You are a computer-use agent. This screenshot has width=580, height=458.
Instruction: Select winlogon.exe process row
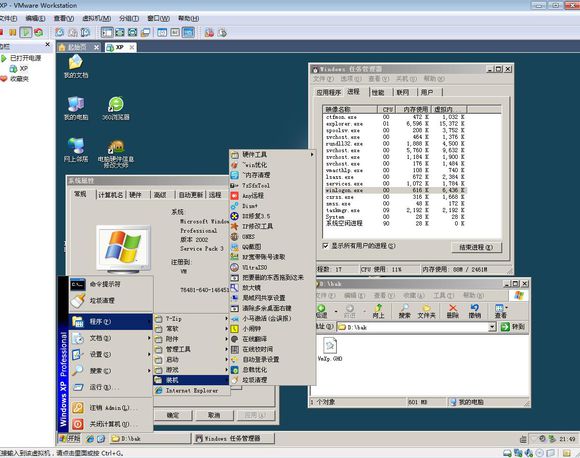pos(395,190)
